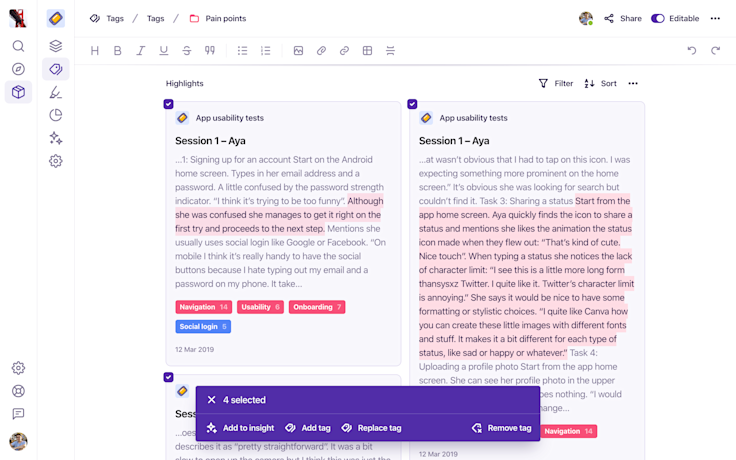
Task: Toggle italic formatting
Action: (x=141, y=51)
